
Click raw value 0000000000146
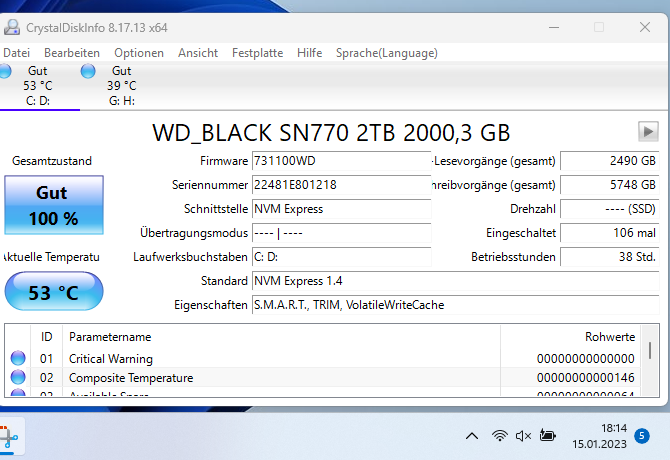click(585, 378)
